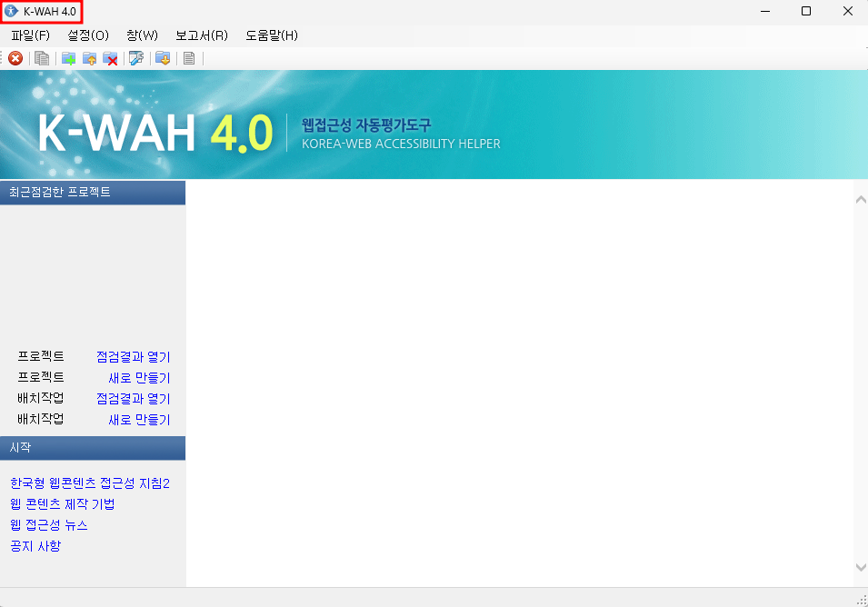Open the 보고서(R) menu
The height and width of the screenshot is (607, 868).
(x=202, y=35)
